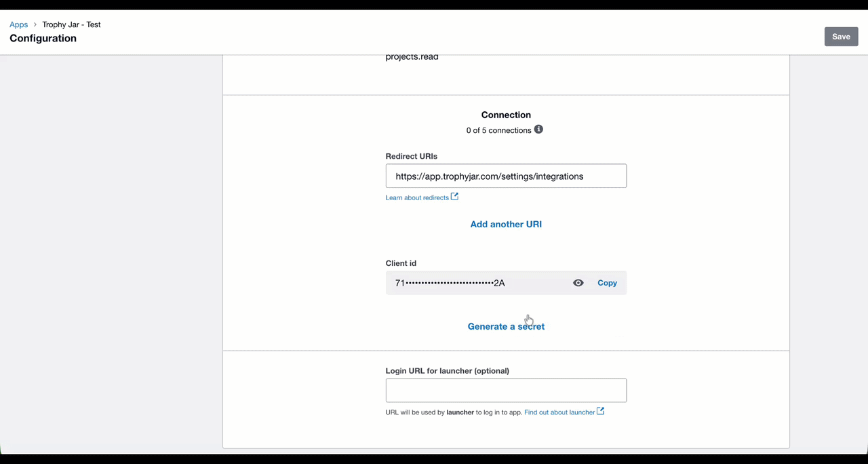Click the Trophy Jar - Test breadcrumb text
Viewport: 868px width, 464px height.
tap(71, 24)
